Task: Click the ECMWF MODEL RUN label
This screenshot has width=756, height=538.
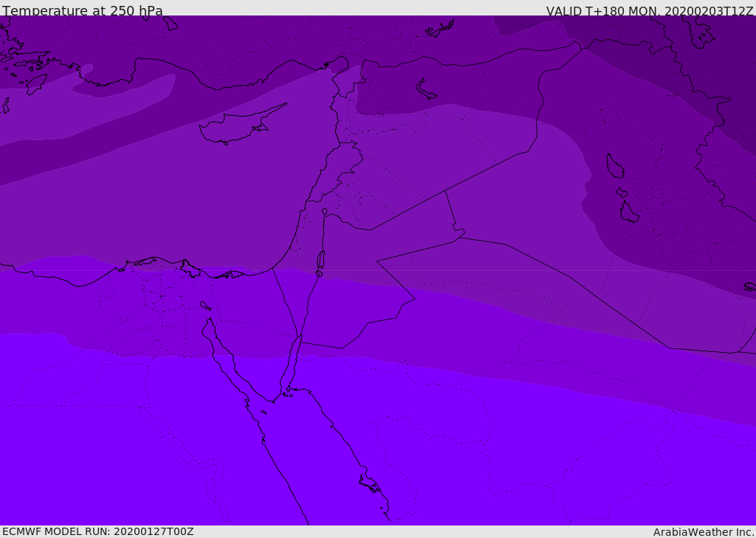Action: coord(98,531)
